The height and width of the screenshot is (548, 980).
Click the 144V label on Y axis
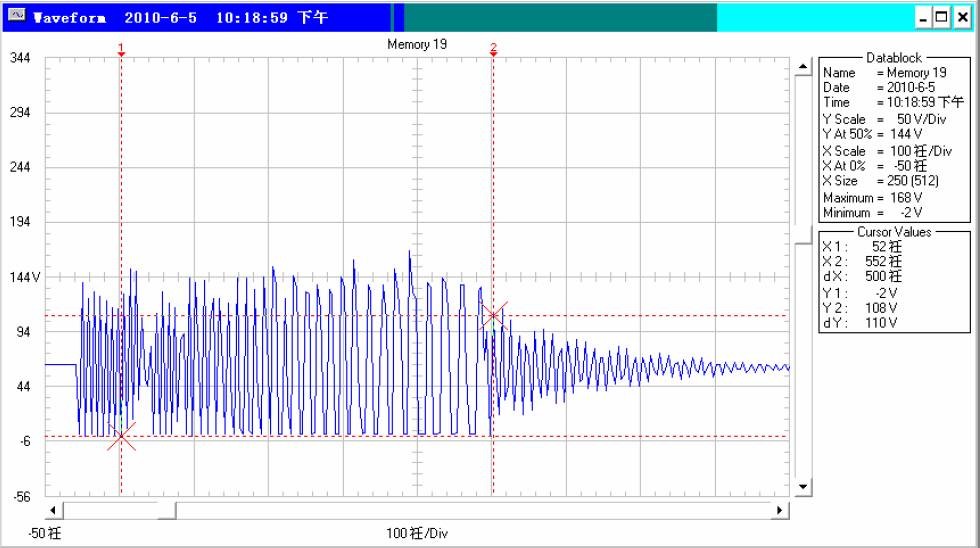[x=23, y=277]
